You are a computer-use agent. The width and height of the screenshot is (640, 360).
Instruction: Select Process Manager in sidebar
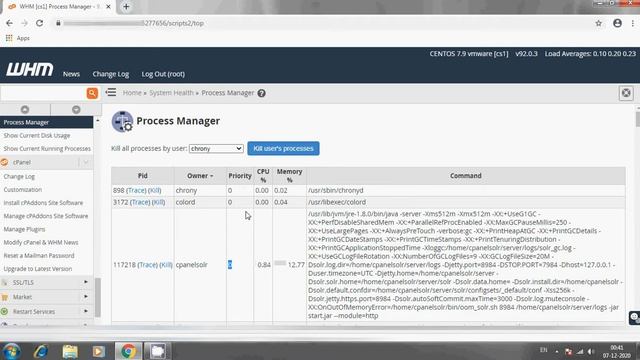pos(47,122)
